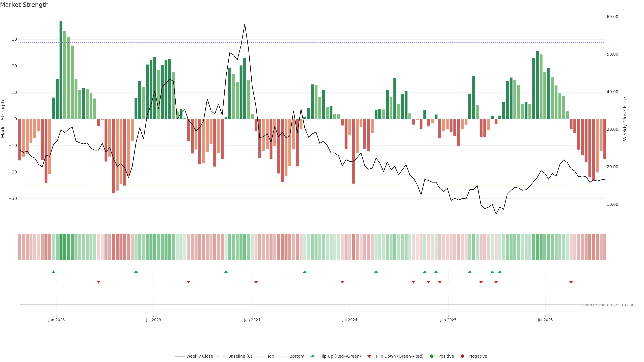Click the red flip-down marker just after Jan 2024
The width and height of the screenshot is (644, 362).
[256, 282]
